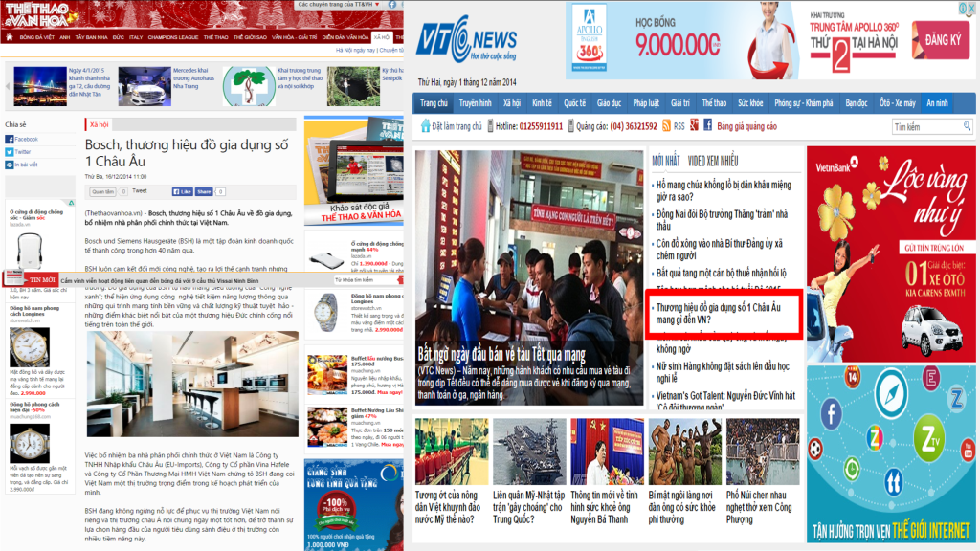This screenshot has width=980, height=551.
Task: Open DIỄN ĐÀN VĂN HÓA menu item
Action: 345,37
